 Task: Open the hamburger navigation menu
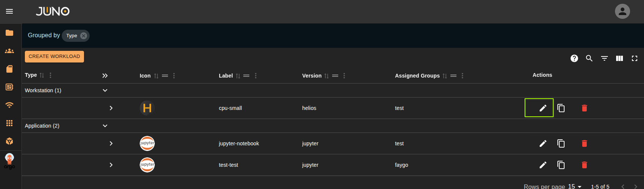9,11
